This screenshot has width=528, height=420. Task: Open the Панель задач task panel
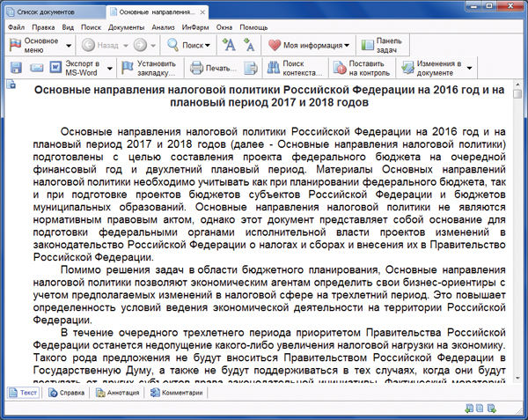(x=379, y=45)
